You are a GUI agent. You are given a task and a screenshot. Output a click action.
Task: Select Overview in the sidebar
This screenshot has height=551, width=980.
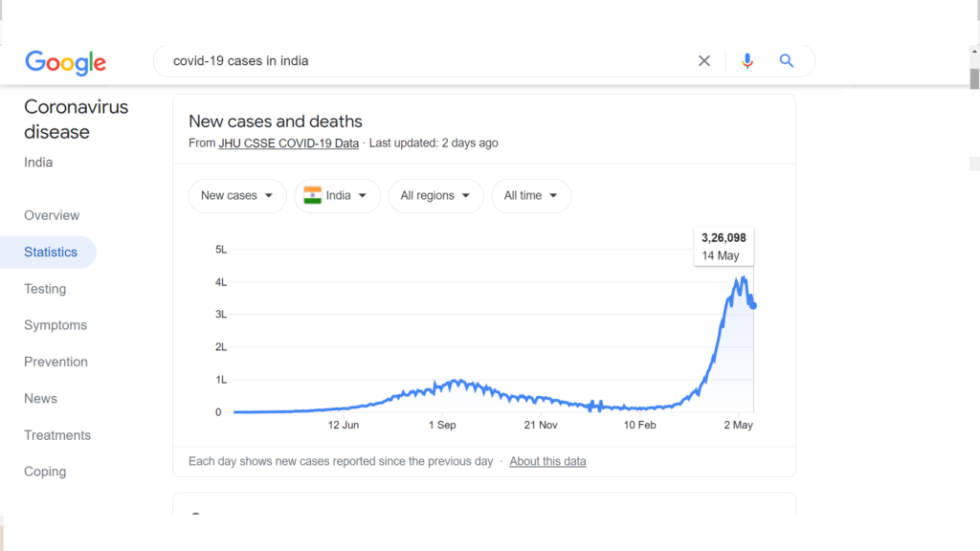[52, 215]
